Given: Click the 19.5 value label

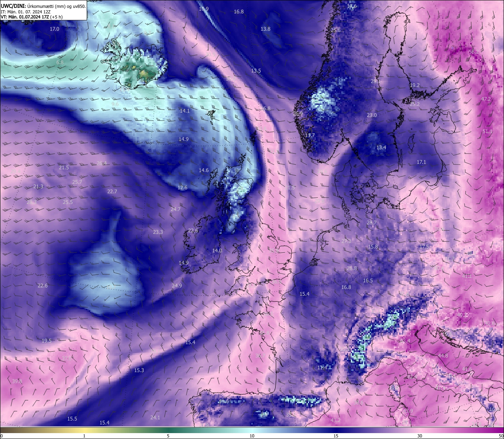Looking at the screenshot, I should point(46,341).
